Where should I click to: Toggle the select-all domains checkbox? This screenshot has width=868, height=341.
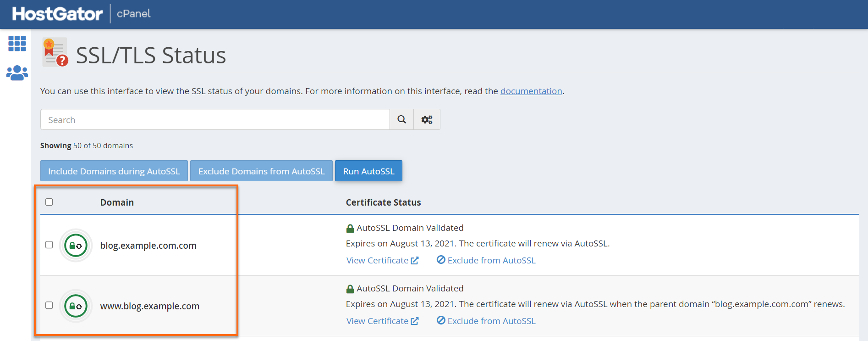tap(49, 202)
